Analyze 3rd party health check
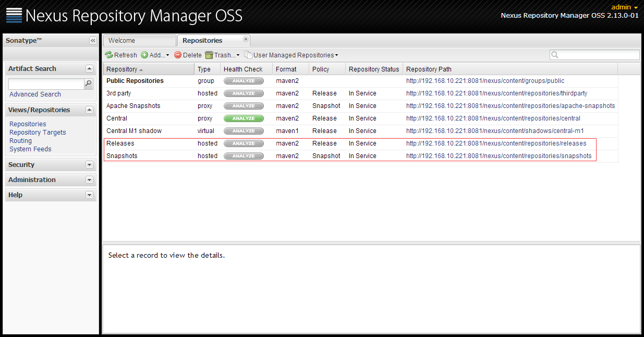Image resolution: width=644 pixels, height=337 pixels. coord(244,93)
